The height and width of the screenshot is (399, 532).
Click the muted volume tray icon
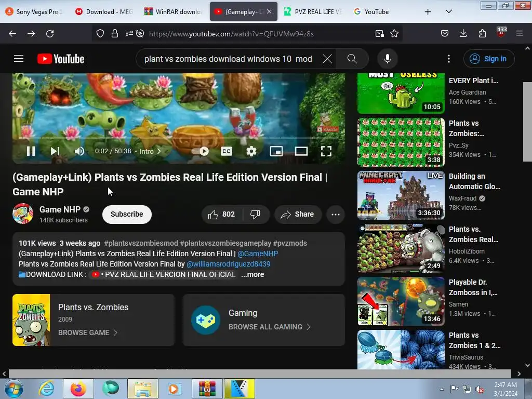coord(480,389)
